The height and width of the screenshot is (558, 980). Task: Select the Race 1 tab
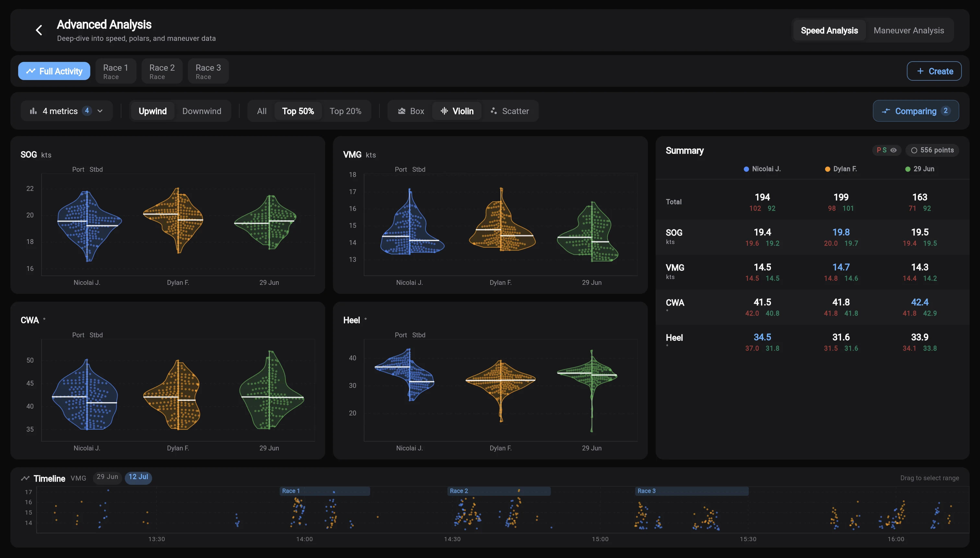pyautogui.click(x=115, y=71)
